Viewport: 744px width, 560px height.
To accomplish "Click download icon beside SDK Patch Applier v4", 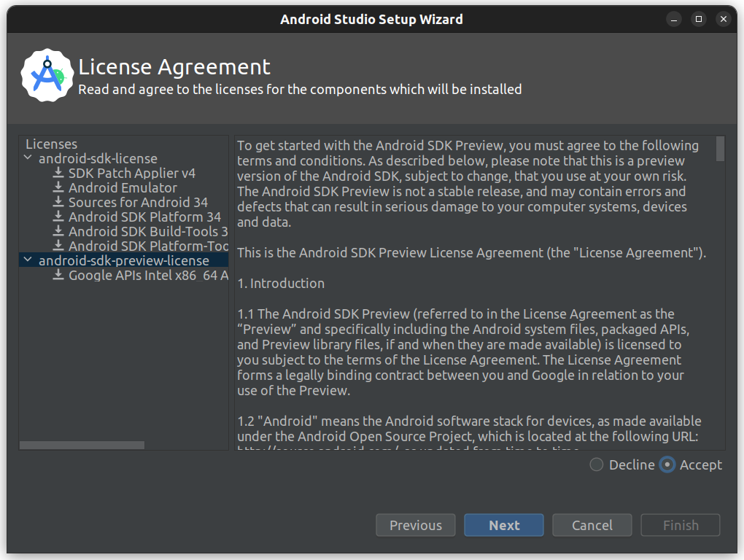I will pos(58,173).
